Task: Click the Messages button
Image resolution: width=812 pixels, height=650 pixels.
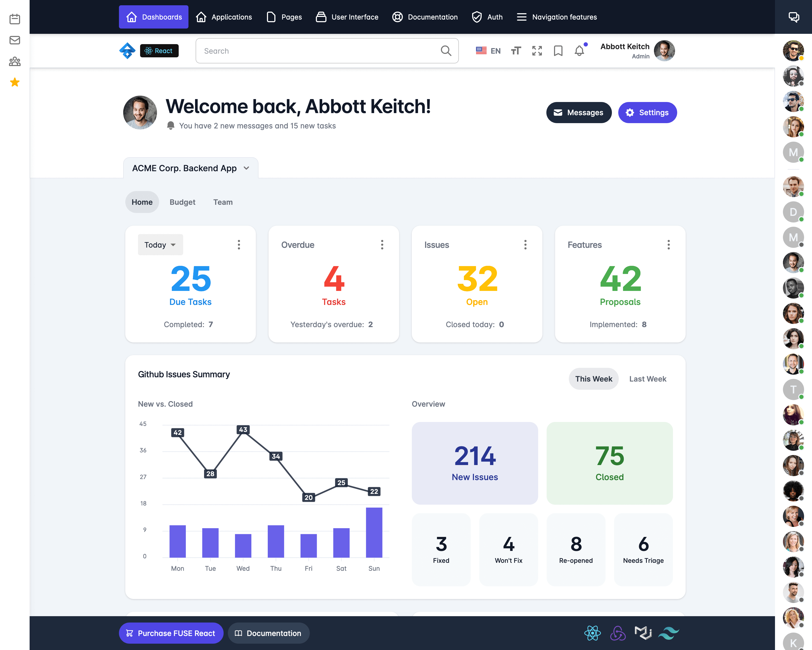Action: point(579,113)
